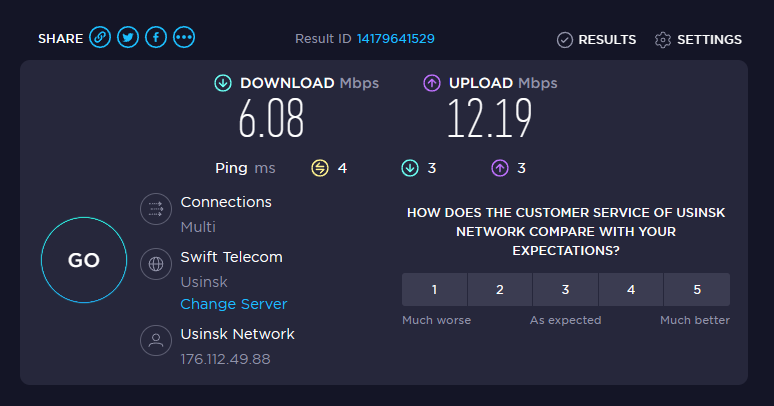Screen dimensions: 774x406
Task: Click the Results checkmark icon
Action: coord(564,40)
